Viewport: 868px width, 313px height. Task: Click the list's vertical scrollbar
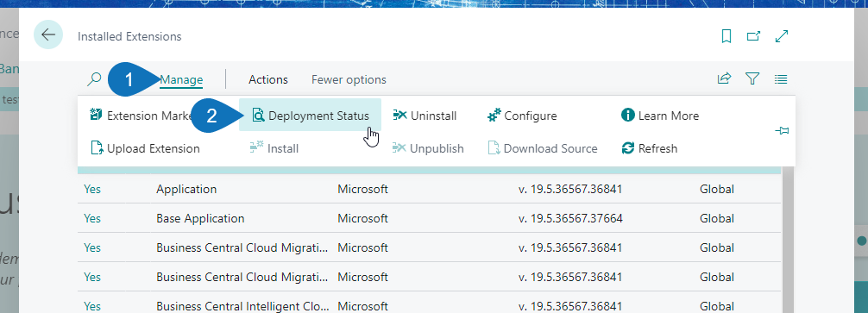click(788, 240)
